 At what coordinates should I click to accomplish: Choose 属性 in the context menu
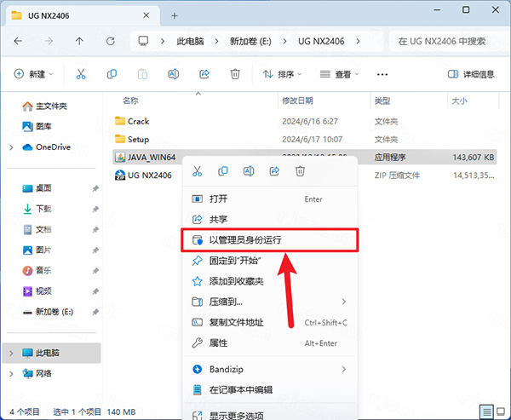tap(270, 343)
